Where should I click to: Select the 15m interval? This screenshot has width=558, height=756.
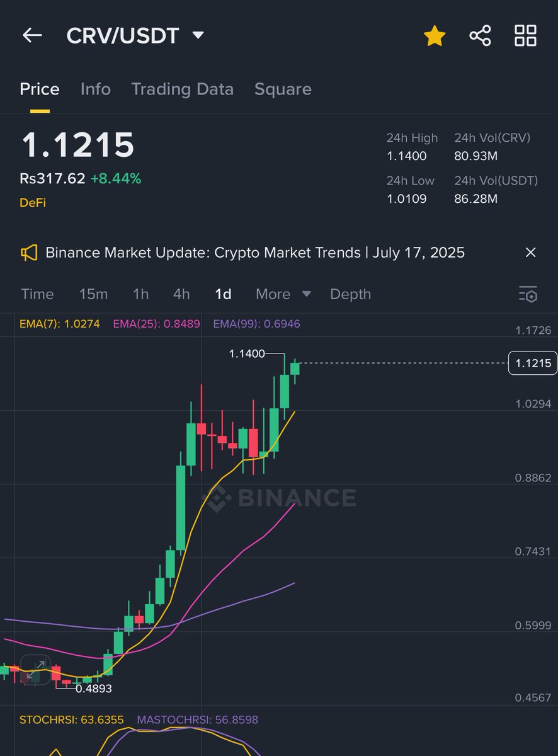tap(93, 294)
